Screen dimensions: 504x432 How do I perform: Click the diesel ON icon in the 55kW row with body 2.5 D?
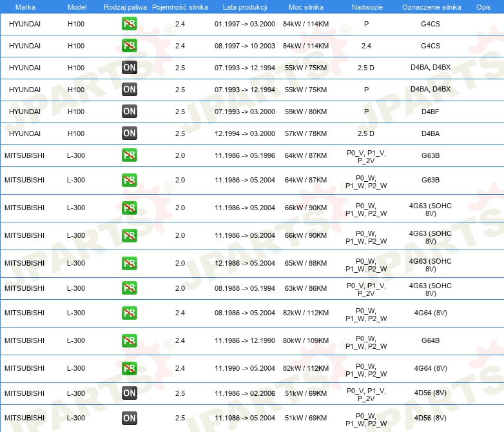pos(129,68)
